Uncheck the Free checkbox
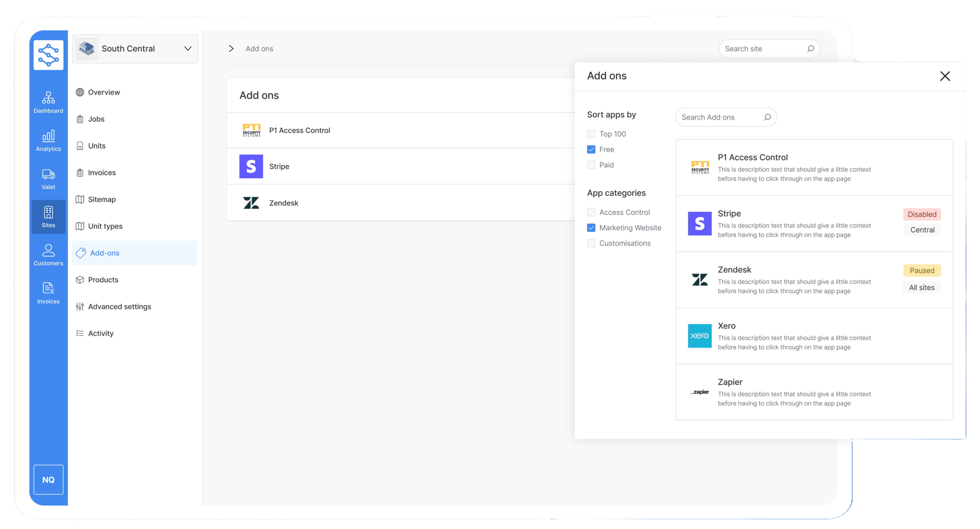 point(591,150)
